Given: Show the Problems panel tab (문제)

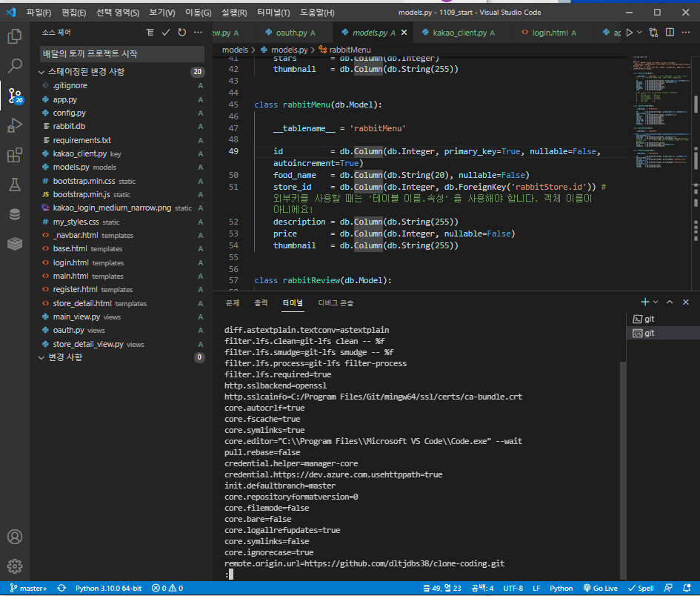Looking at the screenshot, I should [233, 303].
